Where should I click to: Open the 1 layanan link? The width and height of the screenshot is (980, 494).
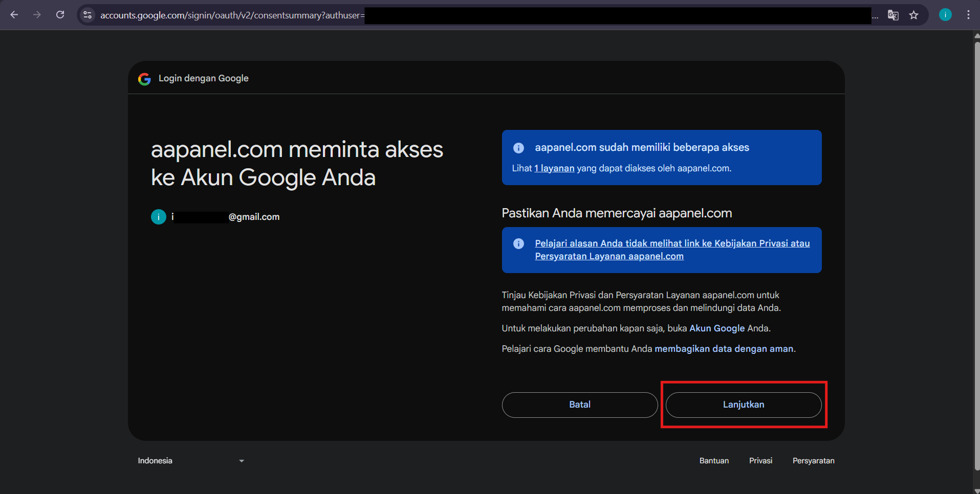coord(554,168)
